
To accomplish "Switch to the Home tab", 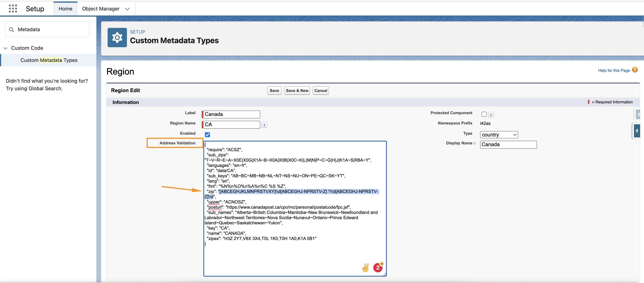I will coord(65,9).
